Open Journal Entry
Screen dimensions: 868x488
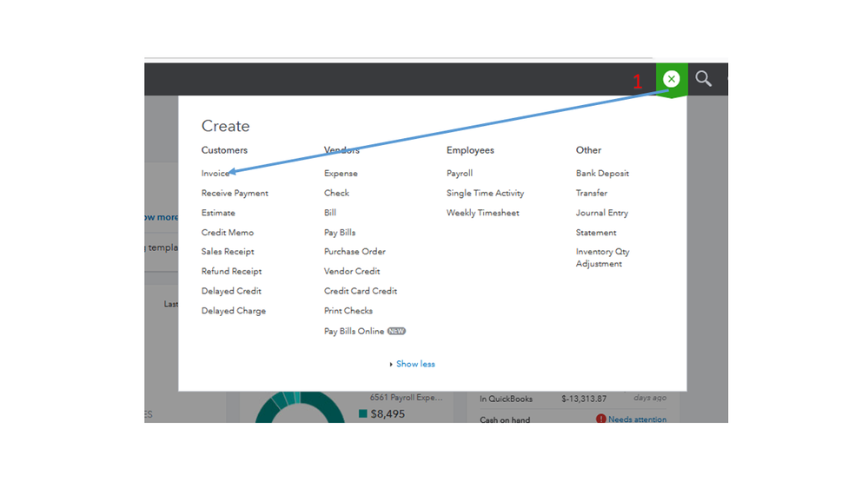(x=602, y=213)
